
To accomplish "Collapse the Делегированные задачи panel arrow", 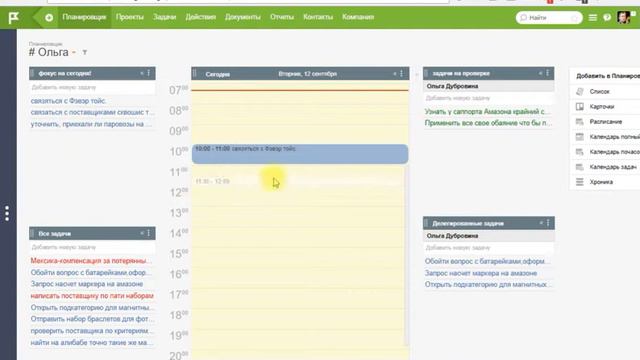I will tap(541, 223).
